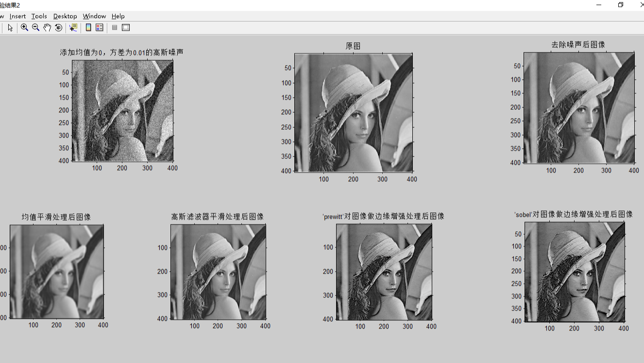This screenshot has width=644, height=363.
Task: Open the Help menu
Action: (x=118, y=16)
